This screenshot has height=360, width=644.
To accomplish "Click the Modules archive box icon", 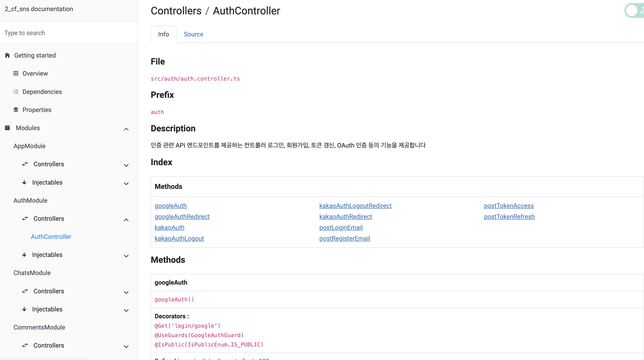I will coord(7,128).
